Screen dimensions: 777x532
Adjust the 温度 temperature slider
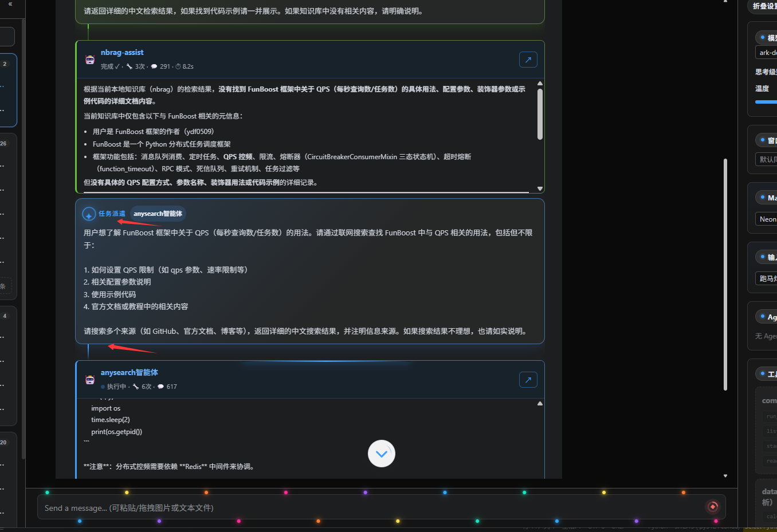766,102
